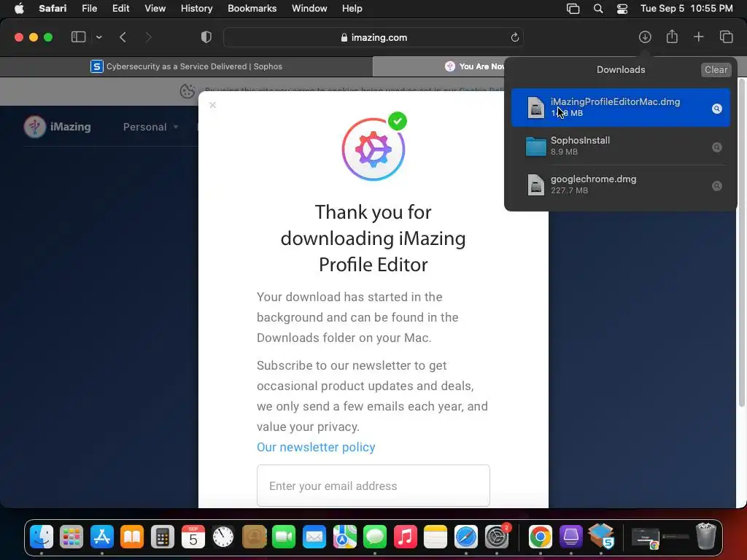Image resolution: width=747 pixels, height=560 pixels.
Task: Open the Help menu
Action: pyautogui.click(x=352, y=9)
